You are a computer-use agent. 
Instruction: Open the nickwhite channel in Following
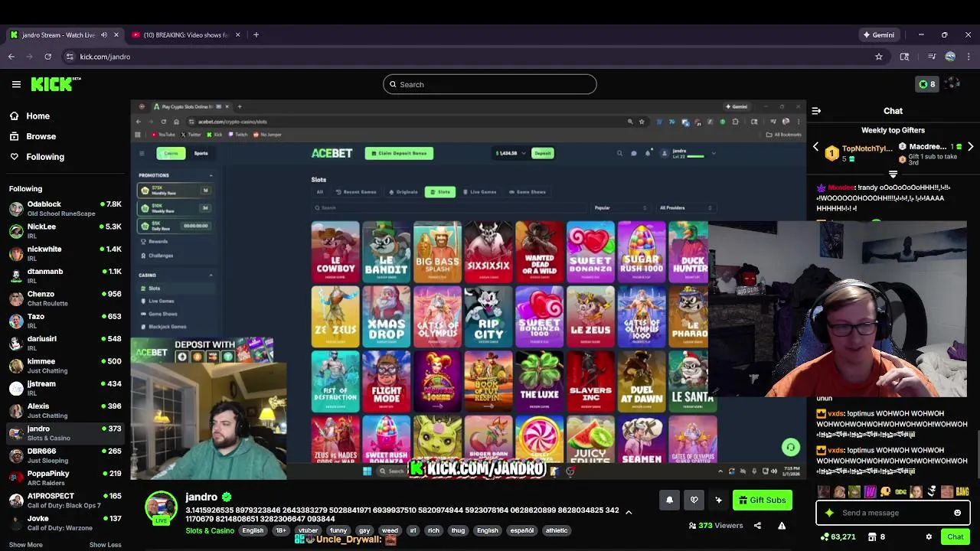pos(65,253)
